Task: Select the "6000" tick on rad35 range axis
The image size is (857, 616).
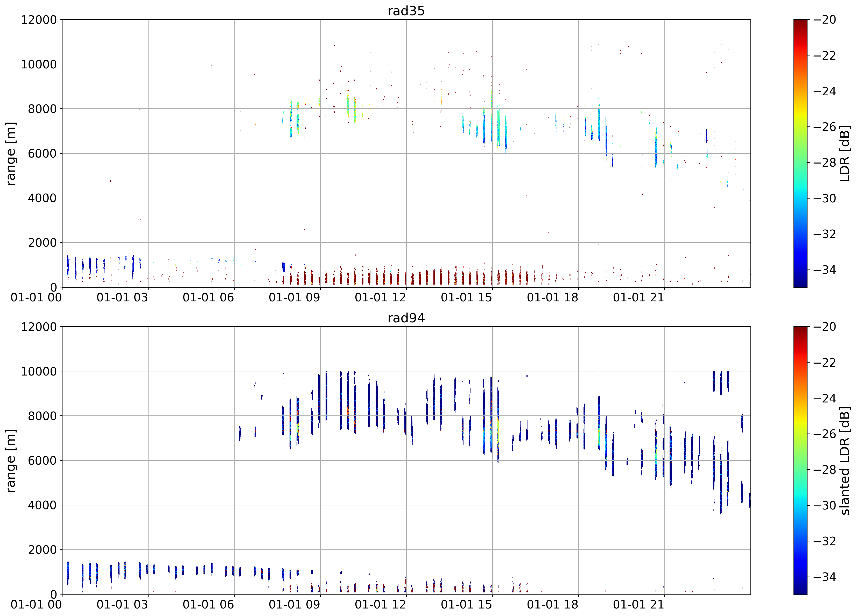Action: [x=42, y=153]
